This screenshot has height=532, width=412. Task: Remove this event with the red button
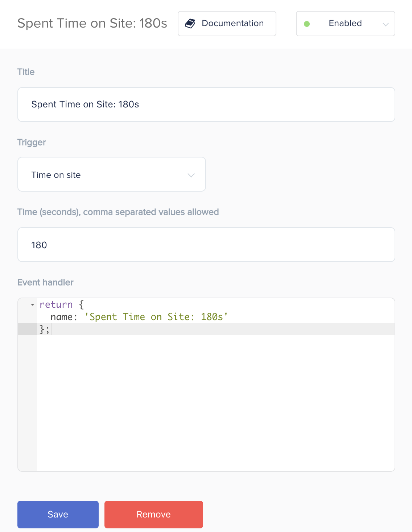154,515
